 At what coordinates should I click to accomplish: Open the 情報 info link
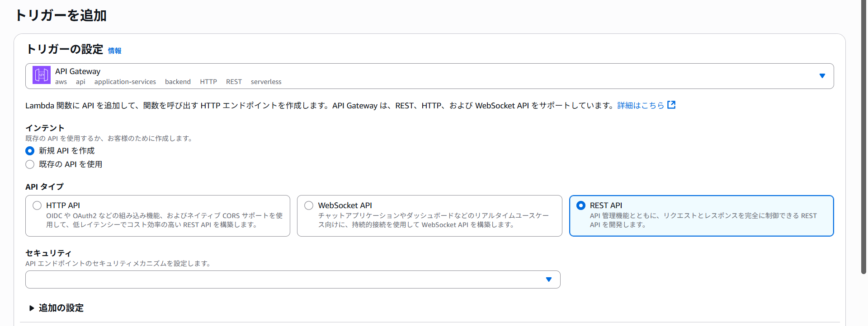pyautogui.click(x=114, y=51)
